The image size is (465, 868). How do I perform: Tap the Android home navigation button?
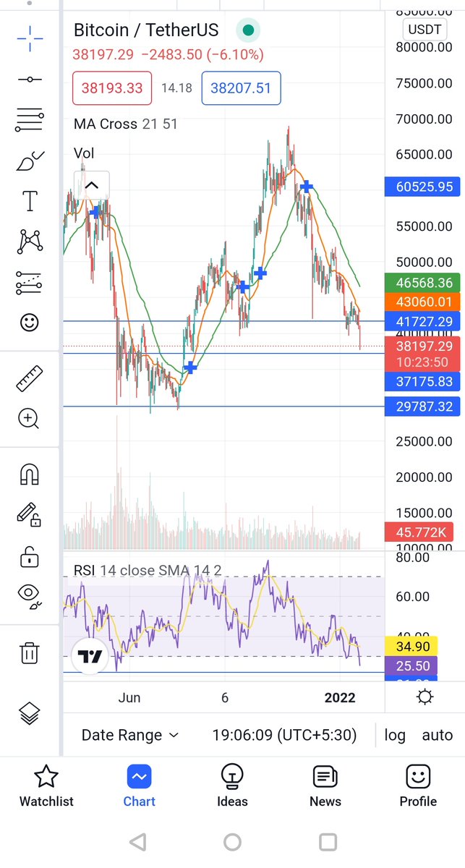[x=232, y=842]
